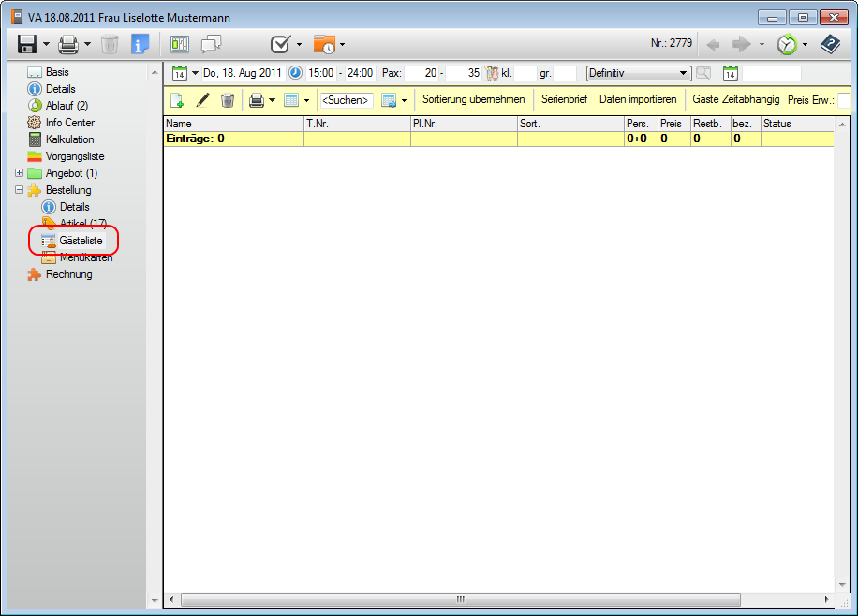
Task: Click the Save disk icon in top toolbar
Action: coord(26,44)
